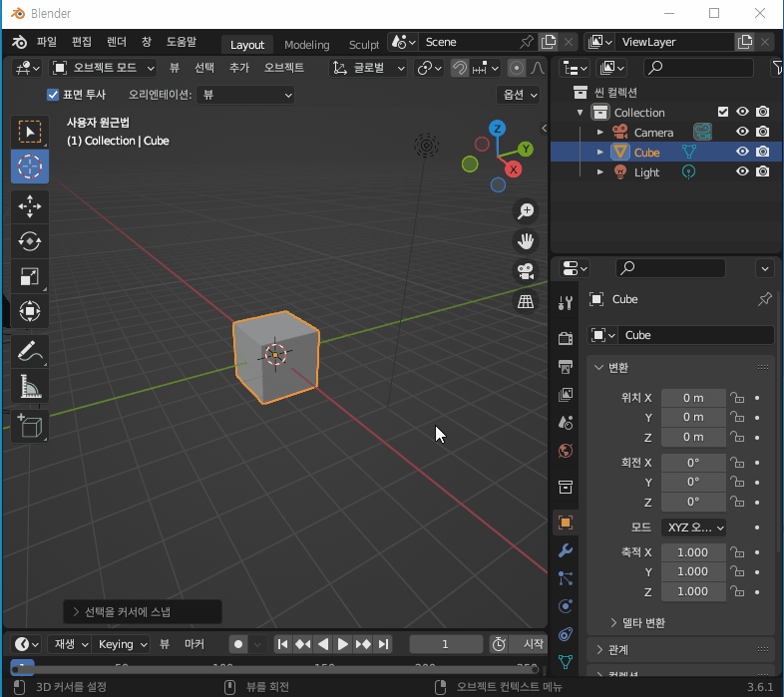Open the 파일 menu
Viewport: 784px width, 697px height.
(47, 42)
